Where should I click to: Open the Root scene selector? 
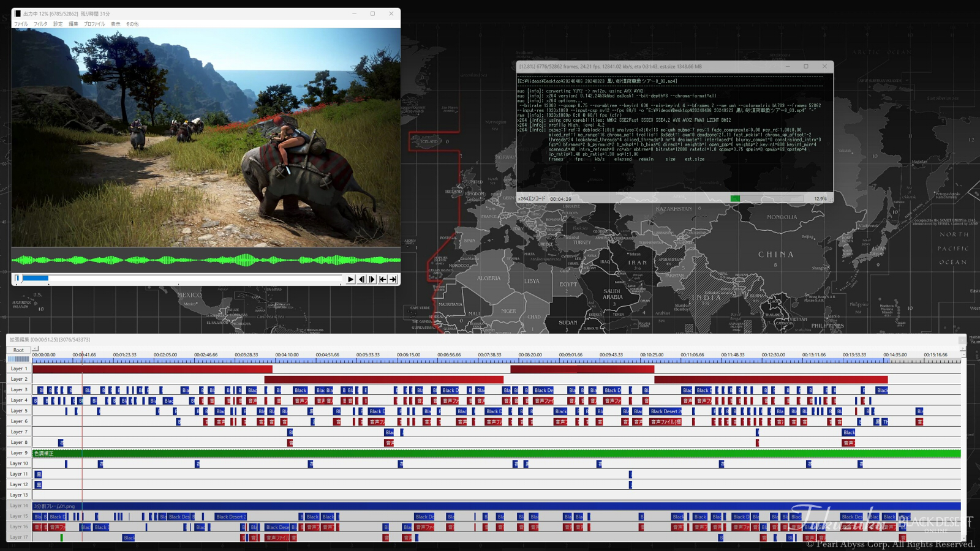tap(18, 350)
